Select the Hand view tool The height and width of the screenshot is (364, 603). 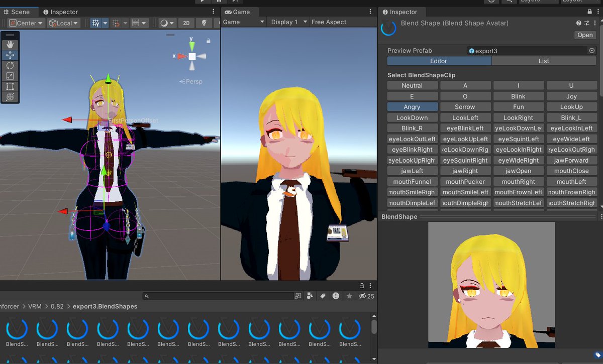pyautogui.click(x=10, y=44)
